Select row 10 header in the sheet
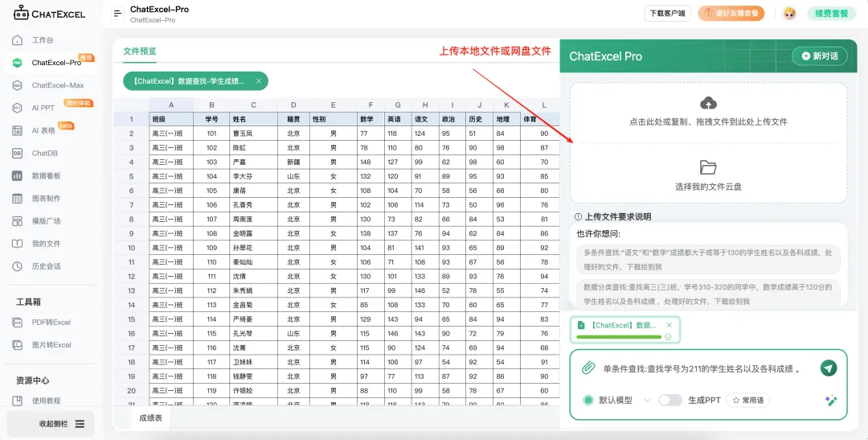 pos(131,248)
